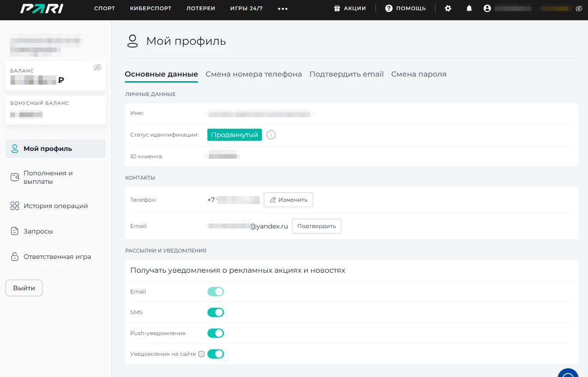This screenshot has height=377, width=588.
Task: Open the support chat bubble
Action: 568,373
